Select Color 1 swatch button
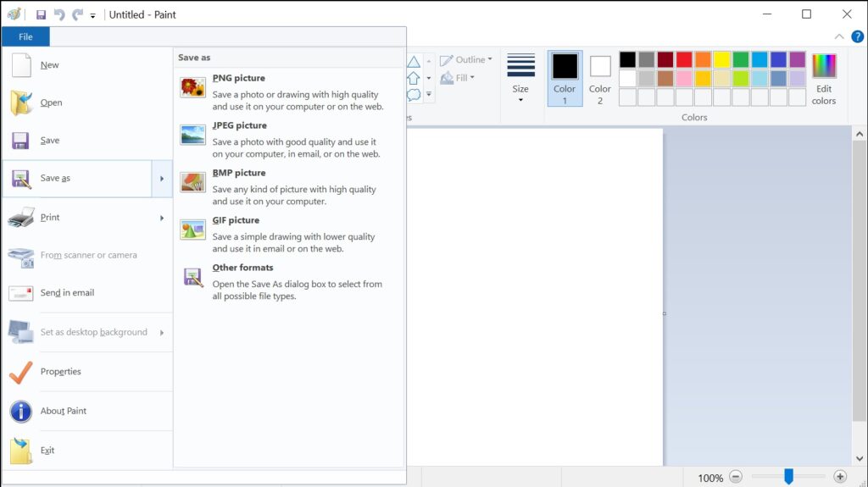The height and width of the screenshot is (487, 868). pyautogui.click(x=565, y=78)
